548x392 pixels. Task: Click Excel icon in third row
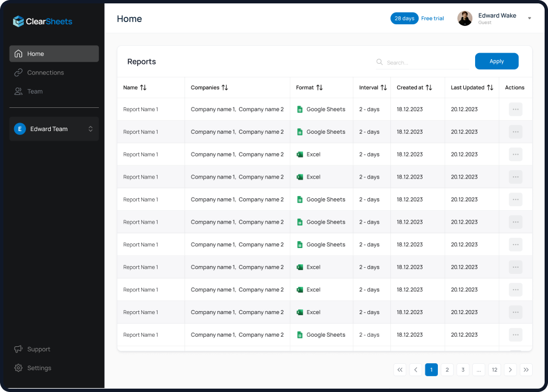(x=299, y=154)
